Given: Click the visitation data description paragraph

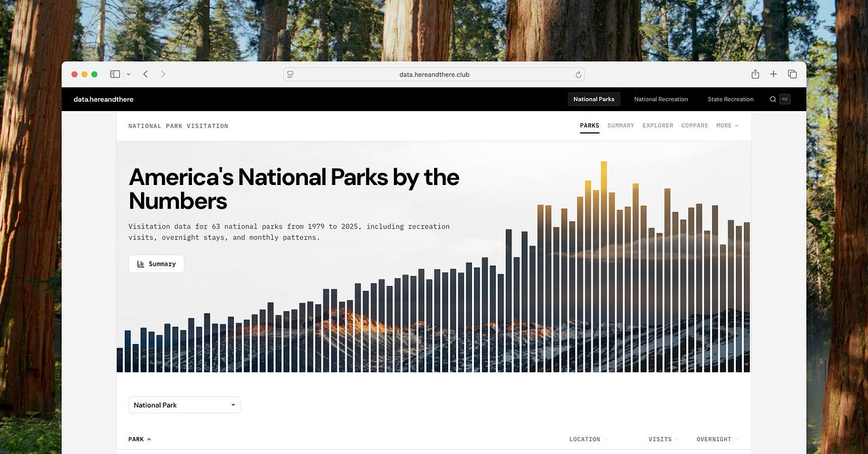Looking at the screenshot, I should tap(289, 232).
